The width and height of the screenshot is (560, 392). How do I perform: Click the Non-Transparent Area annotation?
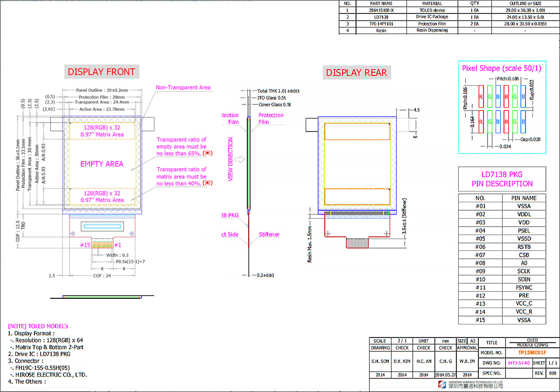tap(183, 87)
